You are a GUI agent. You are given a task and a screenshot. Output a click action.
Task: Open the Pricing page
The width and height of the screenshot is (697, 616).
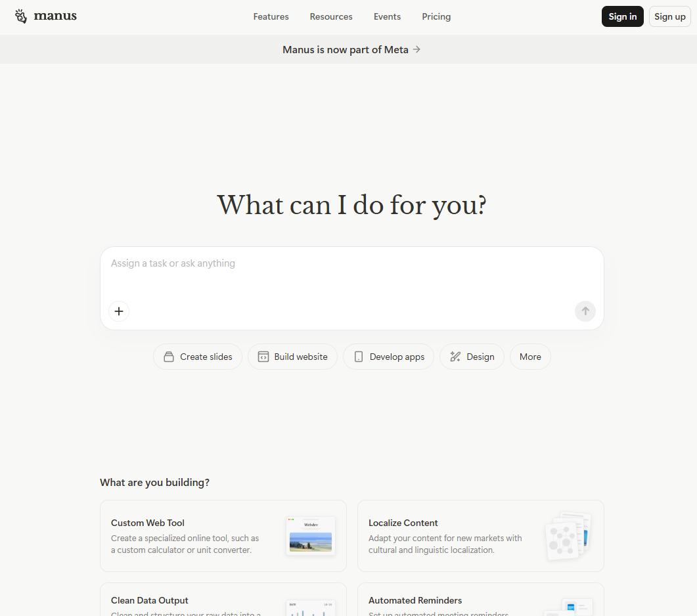click(x=436, y=16)
